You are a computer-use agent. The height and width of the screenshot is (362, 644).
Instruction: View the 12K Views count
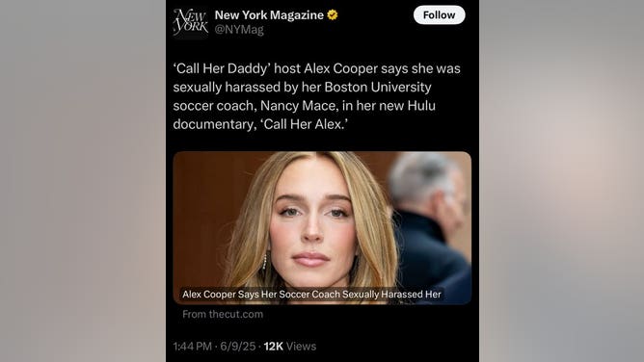tap(290, 347)
